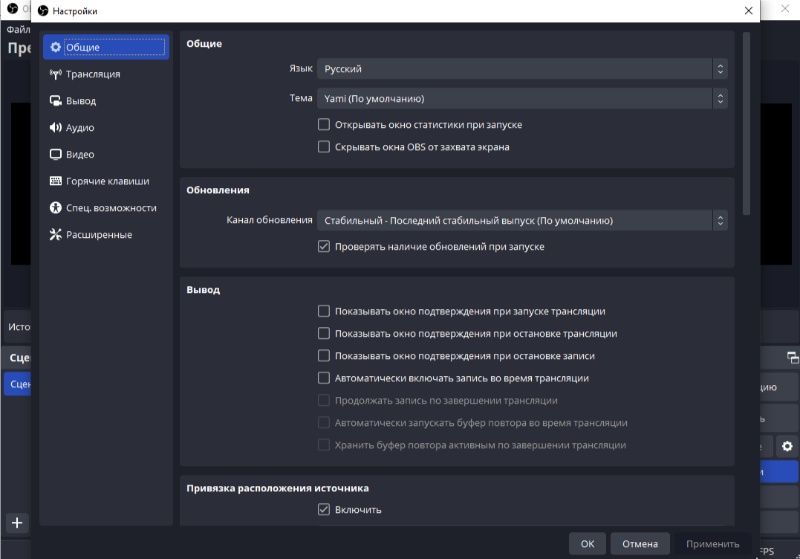This screenshot has width=800, height=559.
Task: Confirm settings with the OK button
Action: click(587, 544)
